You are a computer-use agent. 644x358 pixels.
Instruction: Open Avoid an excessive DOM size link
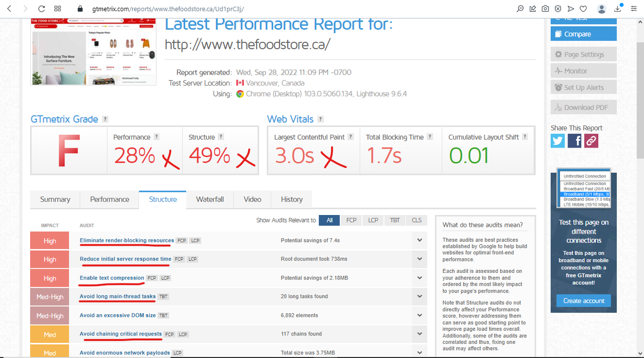point(118,316)
